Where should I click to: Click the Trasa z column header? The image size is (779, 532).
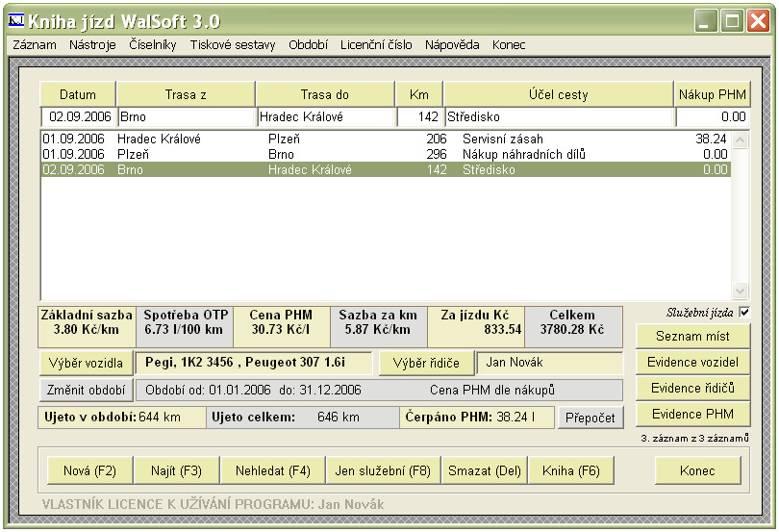tap(186, 94)
